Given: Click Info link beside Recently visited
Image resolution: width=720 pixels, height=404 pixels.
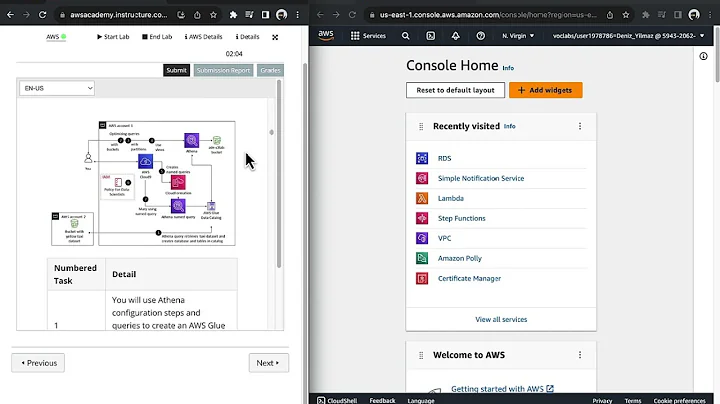Looking at the screenshot, I should pos(509,126).
